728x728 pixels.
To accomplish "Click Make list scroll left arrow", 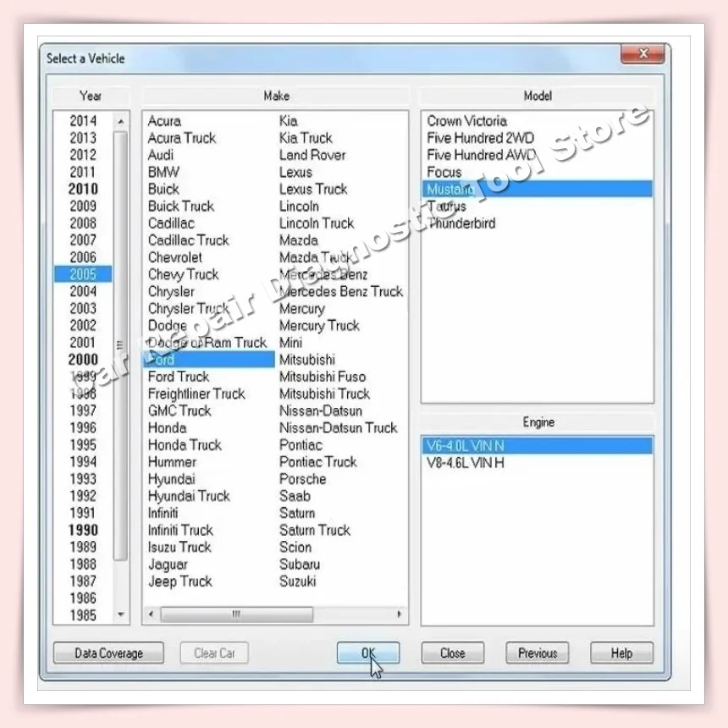I will (x=151, y=614).
